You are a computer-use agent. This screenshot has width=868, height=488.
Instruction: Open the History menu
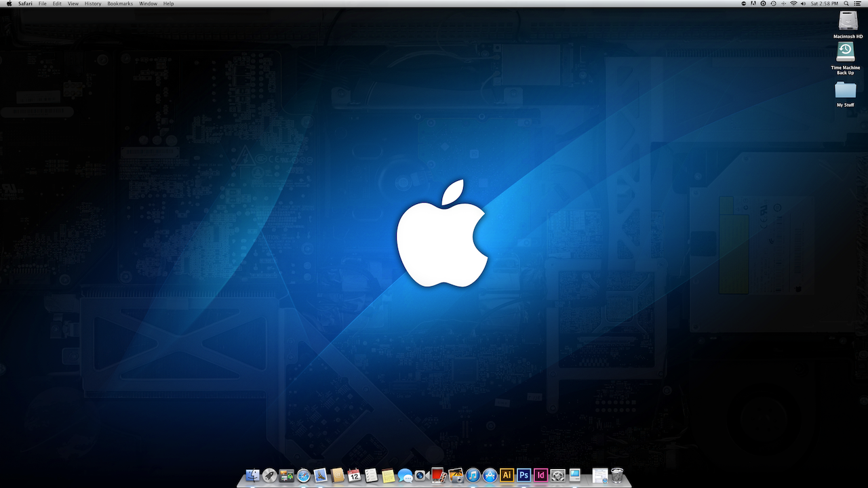[x=93, y=3]
